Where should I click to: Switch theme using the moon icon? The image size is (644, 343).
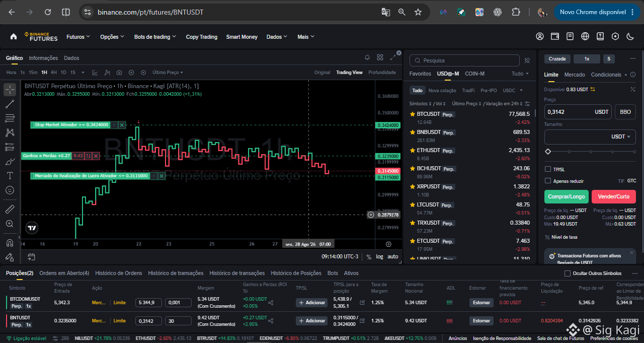[x=630, y=36]
